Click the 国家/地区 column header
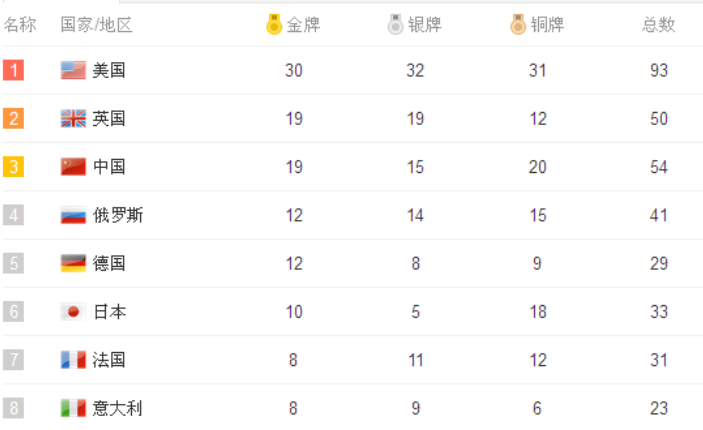The image size is (703, 430). point(96,25)
